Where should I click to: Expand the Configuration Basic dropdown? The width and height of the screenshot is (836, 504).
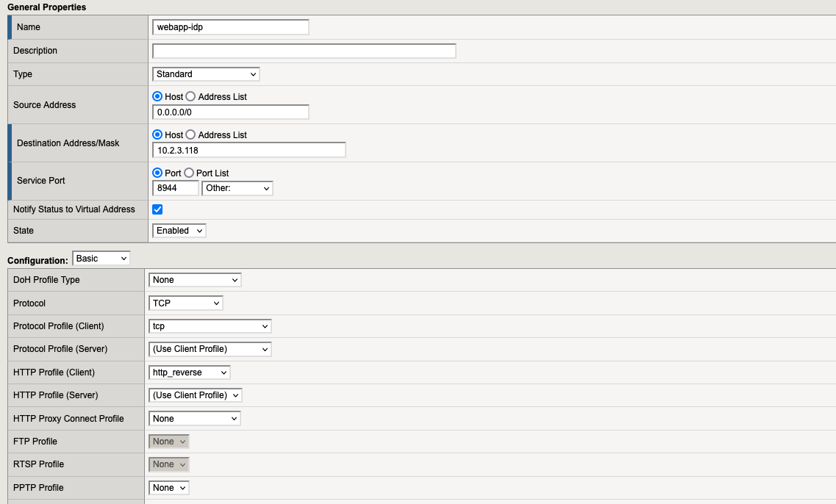click(101, 259)
